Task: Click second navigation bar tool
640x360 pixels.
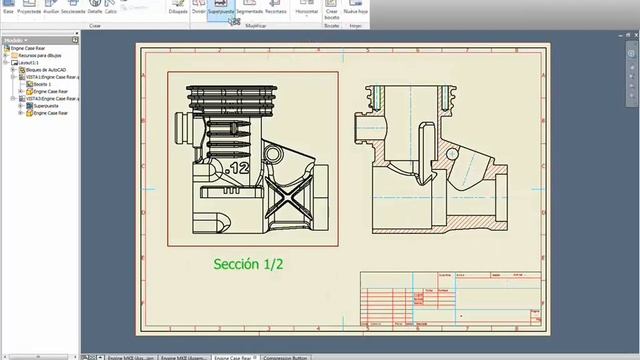Action: (x=632, y=67)
